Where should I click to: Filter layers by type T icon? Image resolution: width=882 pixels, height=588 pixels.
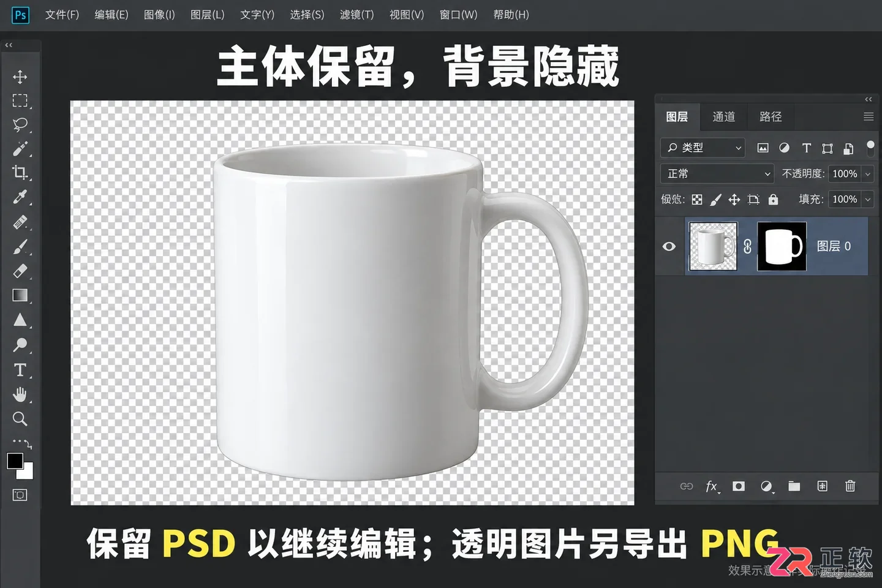pos(806,148)
